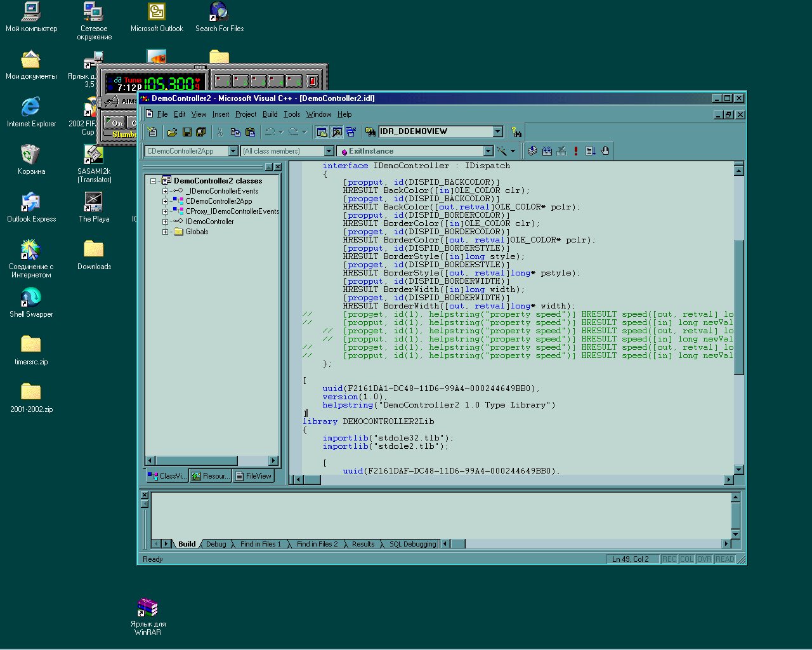Screen dimensions: 812x650
Task: Open the WizardBar actions dropdown arrow
Action: (x=513, y=151)
